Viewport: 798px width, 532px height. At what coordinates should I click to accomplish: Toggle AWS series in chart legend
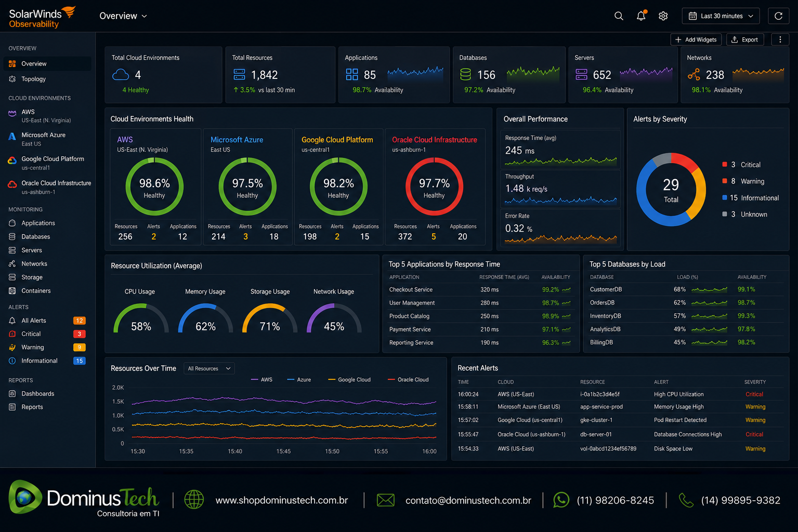point(261,380)
